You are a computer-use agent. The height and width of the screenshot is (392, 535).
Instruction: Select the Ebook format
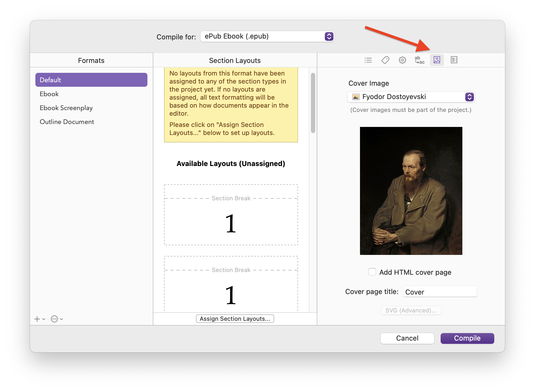(49, 94)
